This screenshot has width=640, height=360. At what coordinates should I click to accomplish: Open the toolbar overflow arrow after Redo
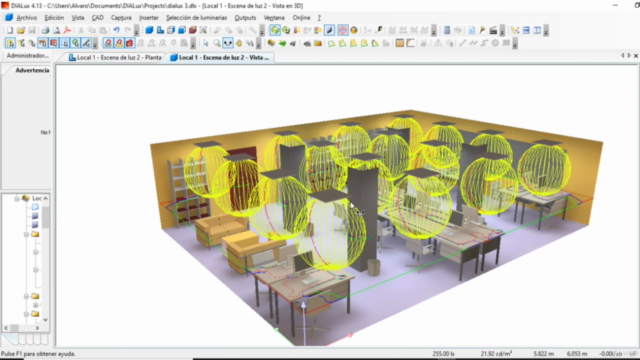137,31
